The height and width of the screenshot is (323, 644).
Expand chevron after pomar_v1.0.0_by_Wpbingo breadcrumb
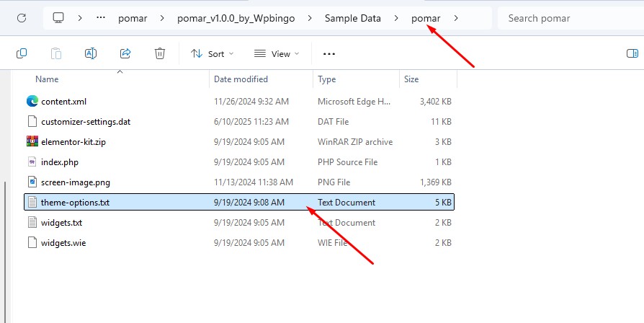click(310, 18)
